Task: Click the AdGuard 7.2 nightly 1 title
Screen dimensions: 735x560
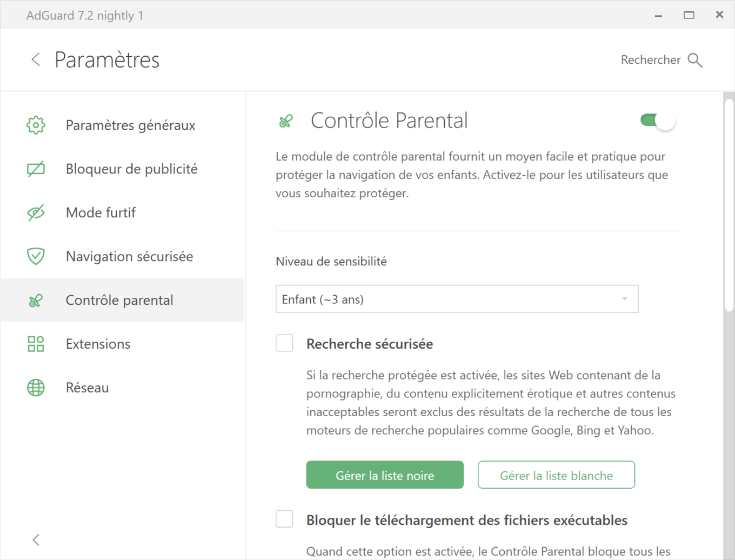Action: click(85, 15)
